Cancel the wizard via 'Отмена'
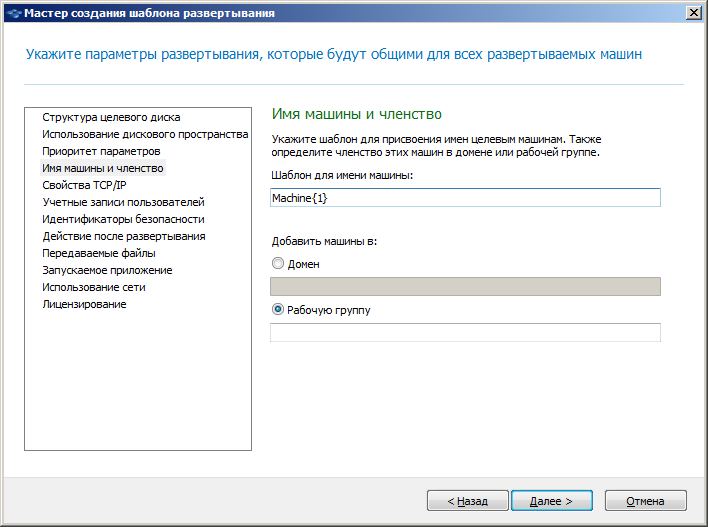The height and width of the screenshot is (527, 708). point(645,501)
